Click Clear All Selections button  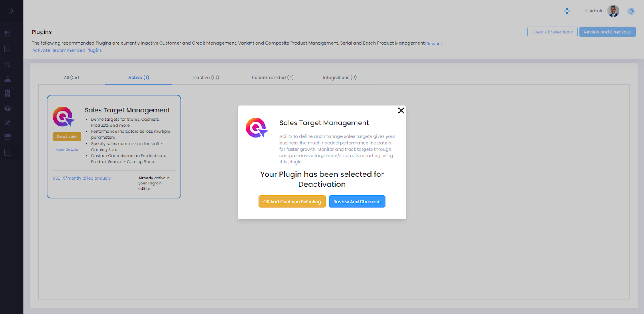click(x=552, y=32)
